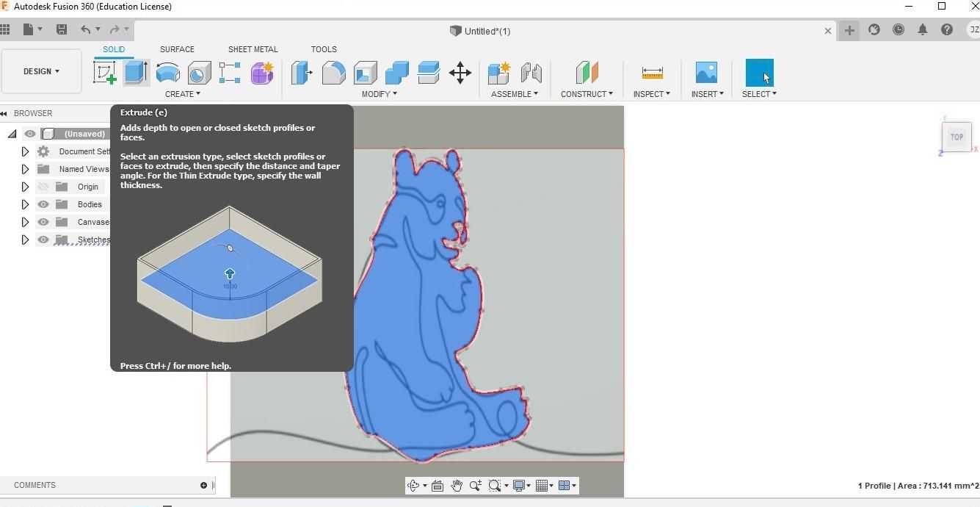
Task: Select the Untitled*(1) document tab
Action: tap(481, 31)
